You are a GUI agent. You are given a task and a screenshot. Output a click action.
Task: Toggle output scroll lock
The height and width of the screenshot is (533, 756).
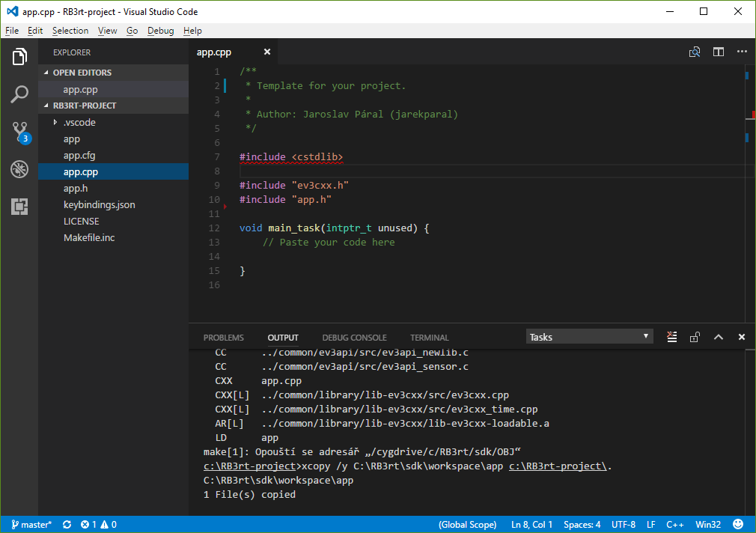[695, 337]
